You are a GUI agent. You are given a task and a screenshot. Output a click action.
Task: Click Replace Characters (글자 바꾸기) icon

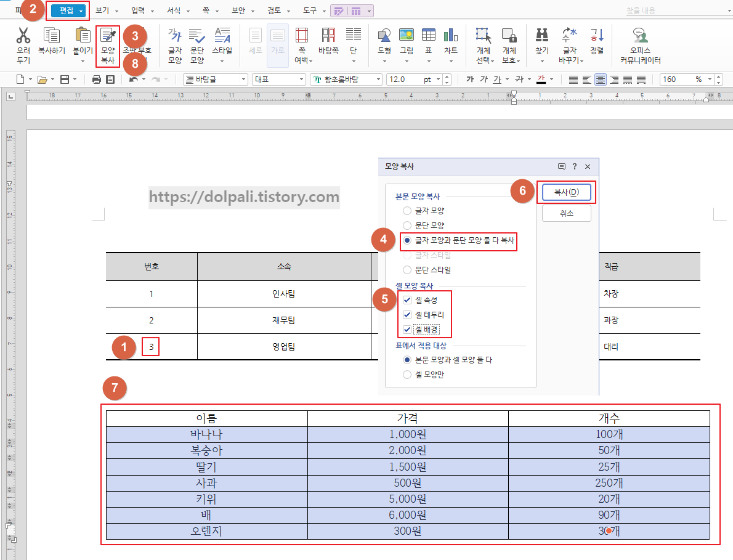coord(569,36)
